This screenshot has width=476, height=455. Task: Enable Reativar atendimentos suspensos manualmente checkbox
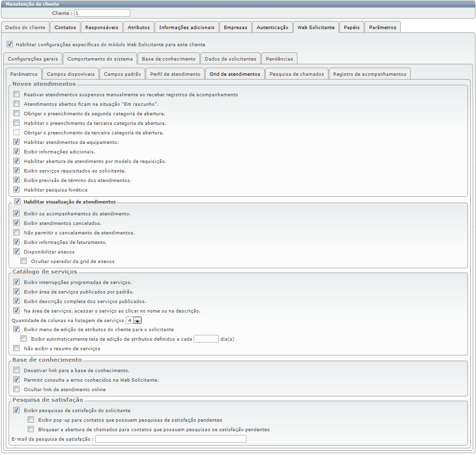(16, 94)
